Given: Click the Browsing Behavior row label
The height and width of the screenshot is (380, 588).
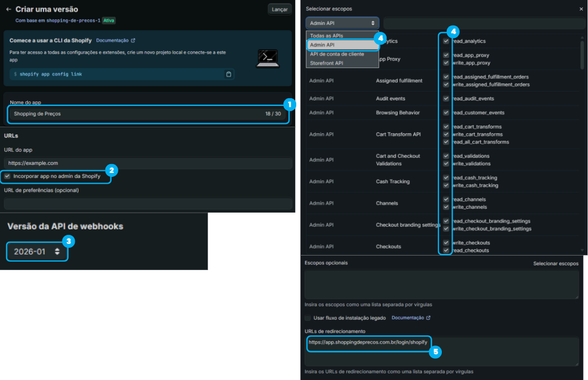Looking at the screenshot, I should pyautogui.click(x=398, y=113).
